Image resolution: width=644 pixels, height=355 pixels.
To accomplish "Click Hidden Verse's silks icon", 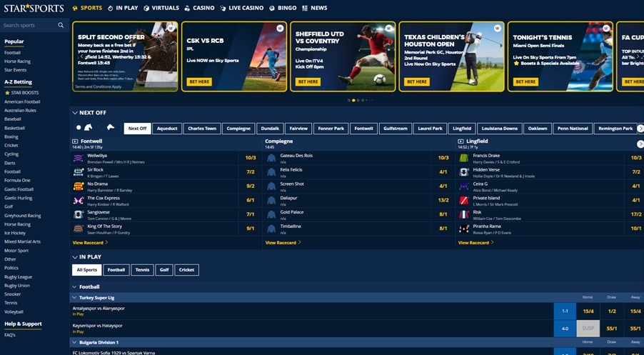I will pos(464,172).
